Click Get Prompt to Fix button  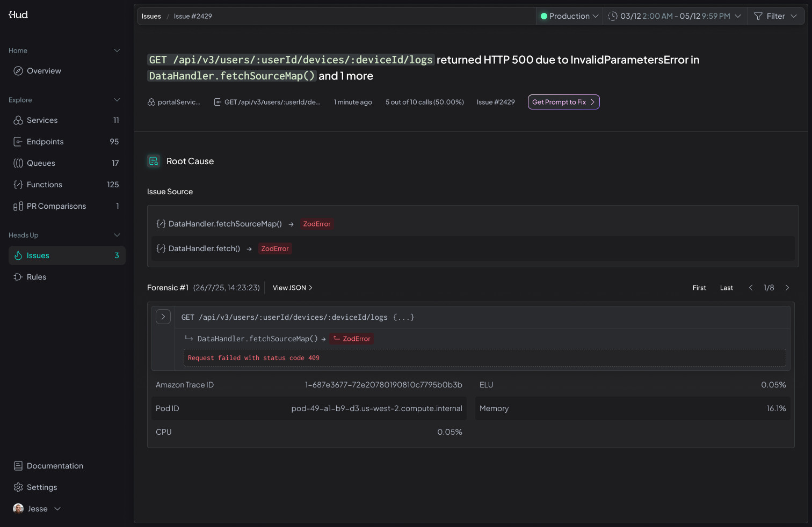[x=563, y=102]
